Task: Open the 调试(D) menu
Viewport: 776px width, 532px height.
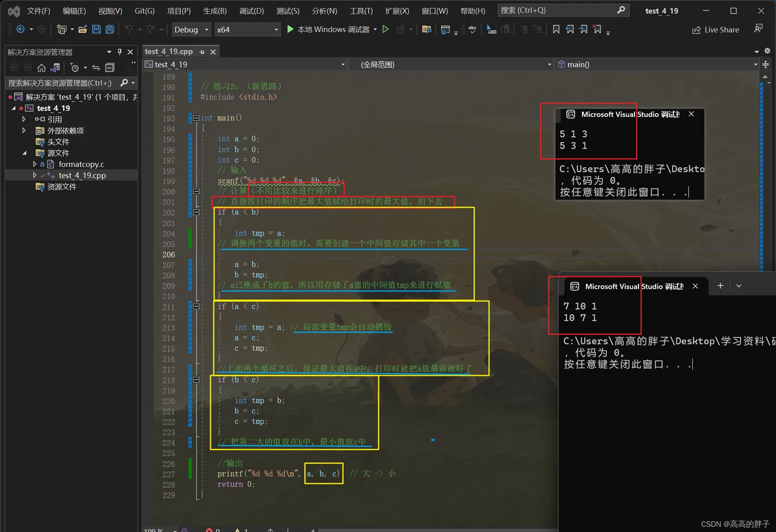Action: coord(252,11)
